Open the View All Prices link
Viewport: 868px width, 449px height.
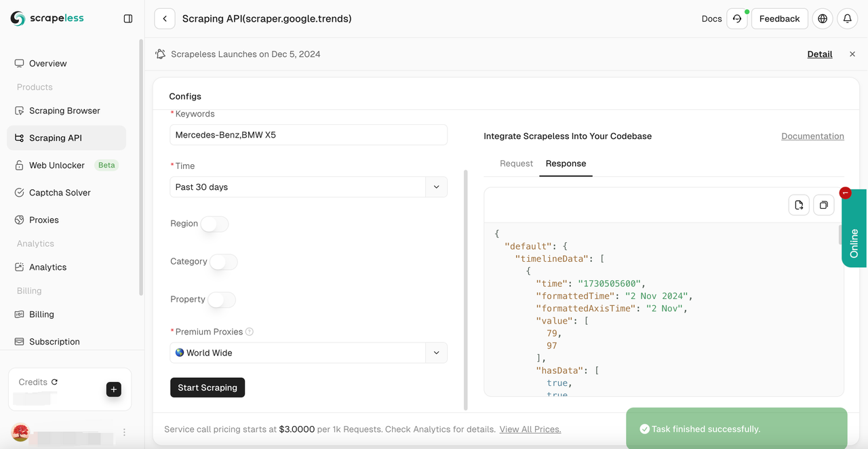530,429
